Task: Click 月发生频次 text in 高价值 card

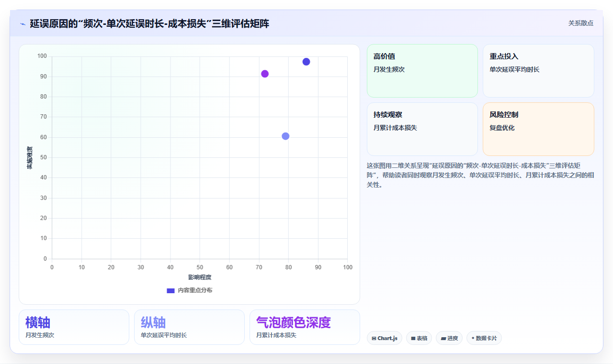Action: 389,69
